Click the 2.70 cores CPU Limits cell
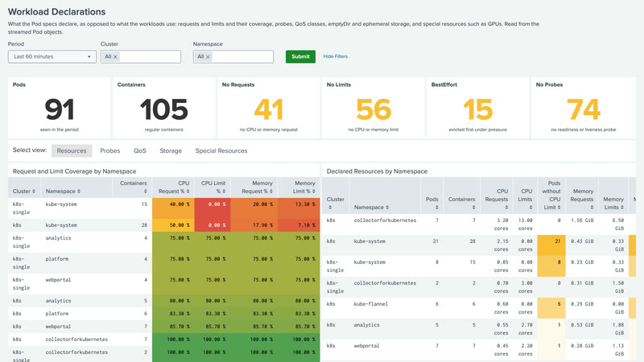The image size is (644, 362). 525,329
